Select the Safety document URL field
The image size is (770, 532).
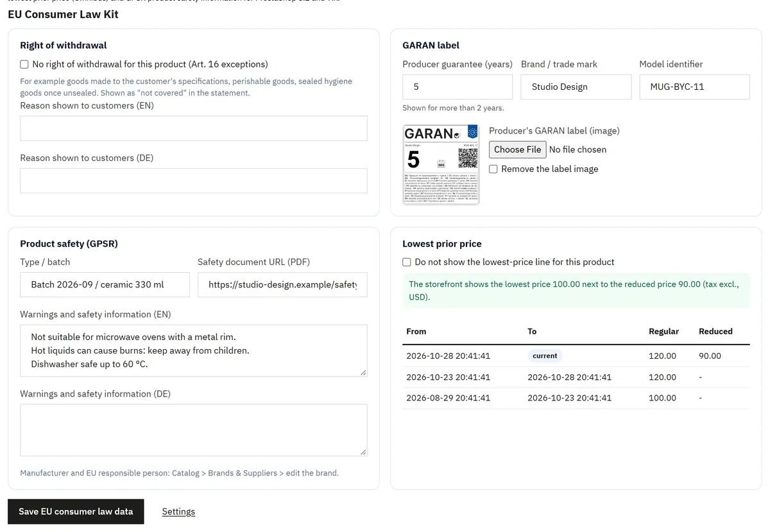[x=282, y=284]
